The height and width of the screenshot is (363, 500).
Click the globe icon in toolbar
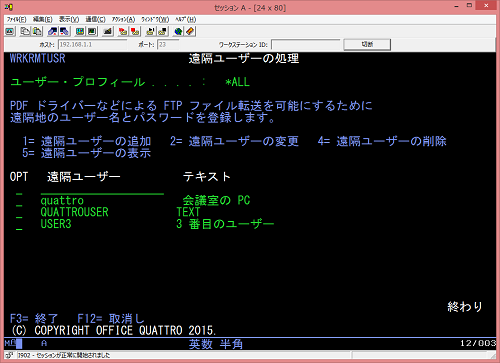click(179, 32)
